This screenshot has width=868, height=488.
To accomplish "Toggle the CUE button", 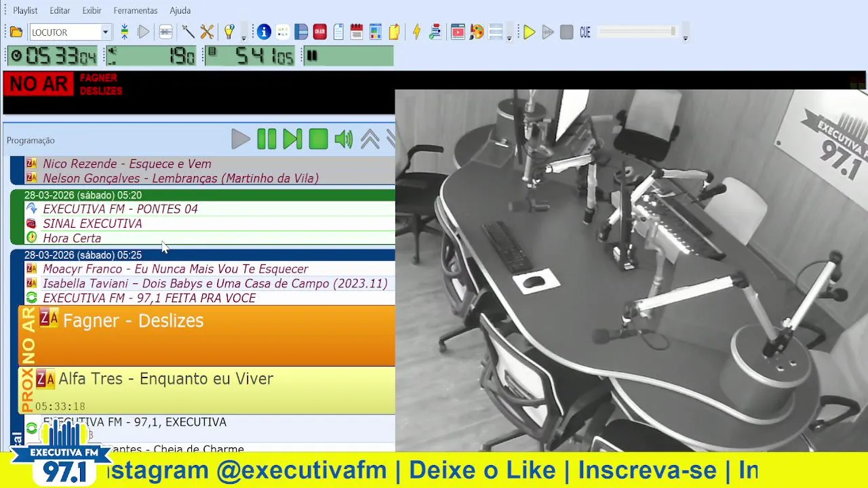I will pyautogui.click(x=585, y=32).
